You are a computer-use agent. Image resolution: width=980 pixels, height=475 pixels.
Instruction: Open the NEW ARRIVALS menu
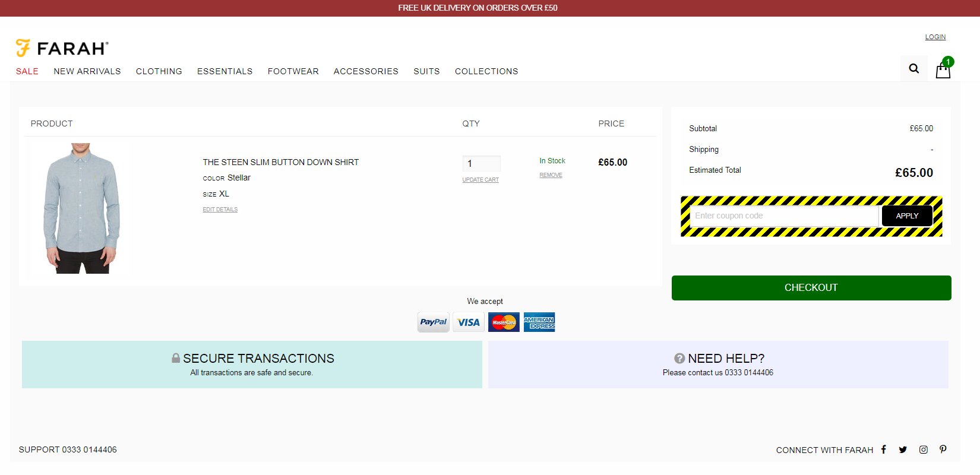(87, 71)
